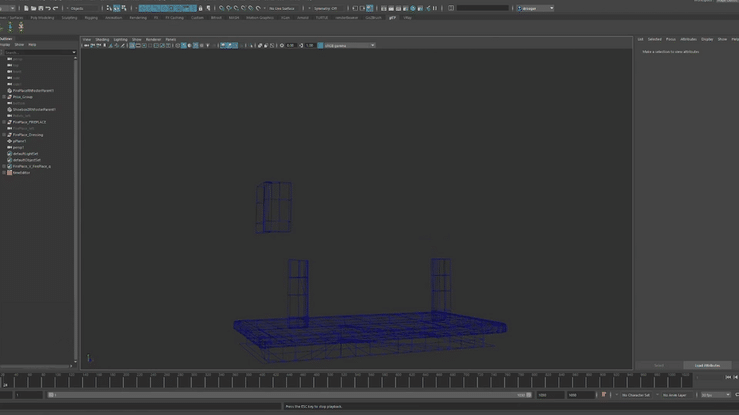Open the Symmetry: Off dropdown

(x=326, y=8)
